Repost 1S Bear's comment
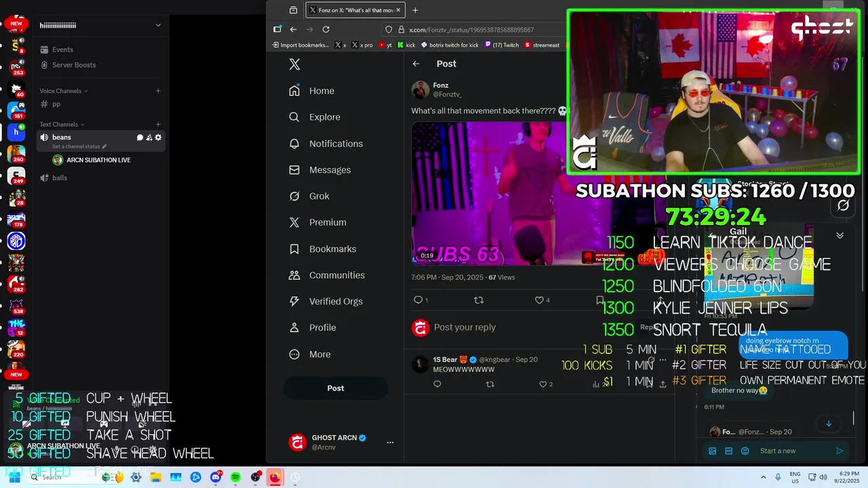Screen dimensions: 868x488 490,384
